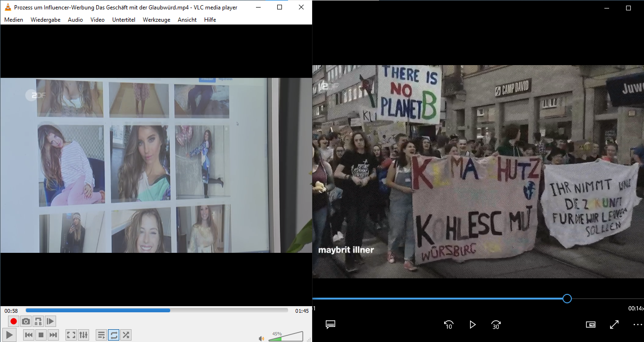Go to the previous media in VLC

(29, 335)
